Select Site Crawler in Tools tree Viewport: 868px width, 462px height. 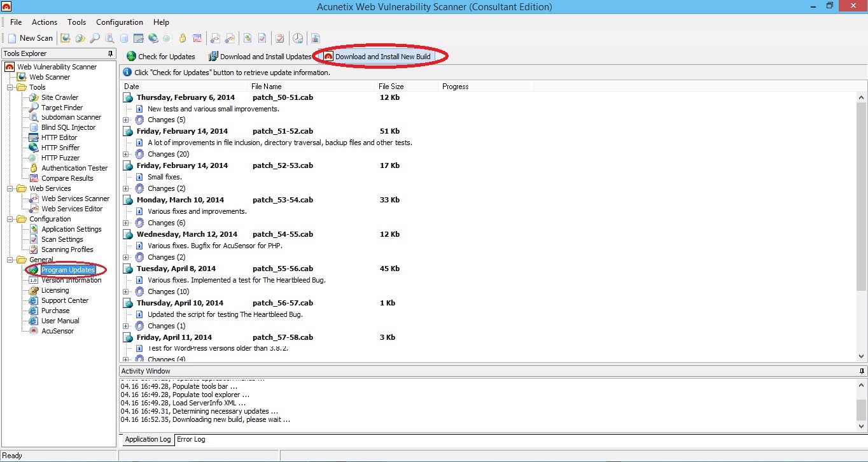tap(60, 97)
